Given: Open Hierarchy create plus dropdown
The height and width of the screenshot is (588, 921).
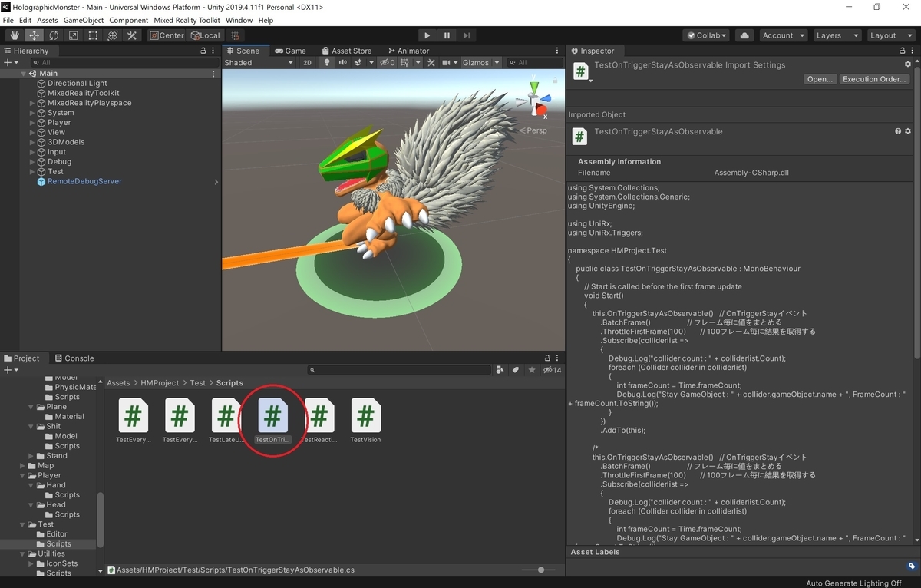Looking at the screenshot, I should (11, 62).
